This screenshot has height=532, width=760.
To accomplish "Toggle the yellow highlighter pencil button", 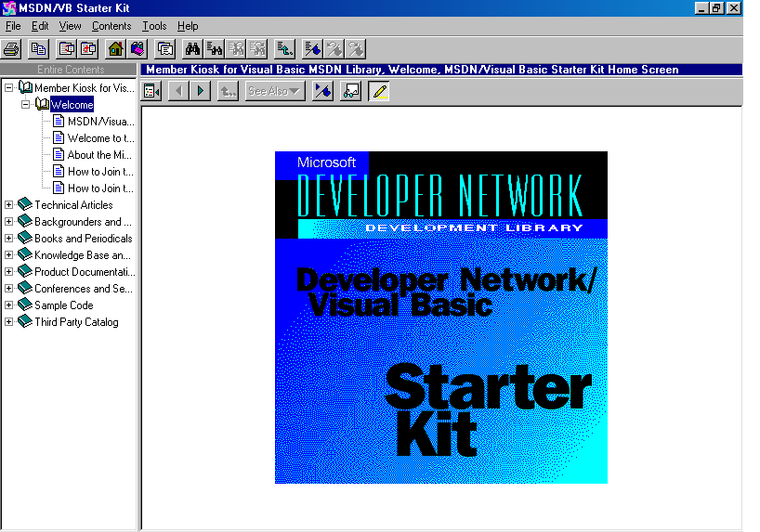I will coord(379,91).
